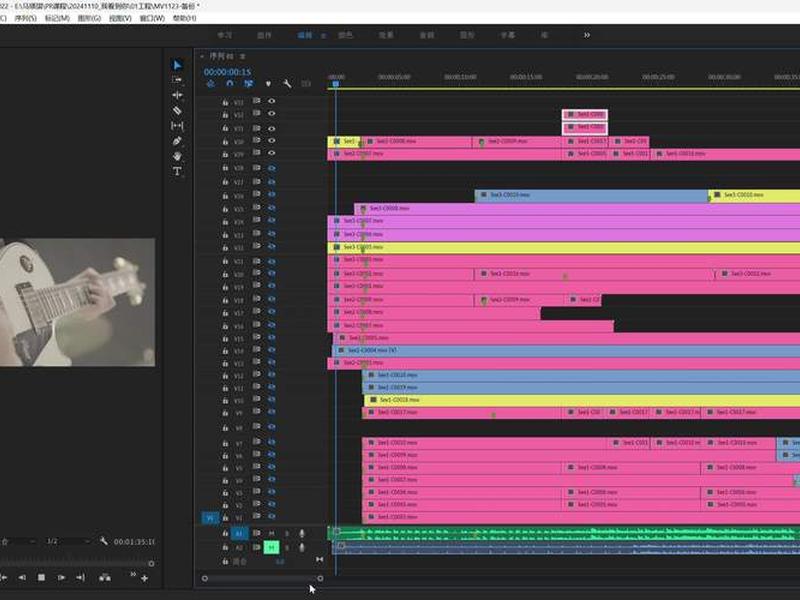This screenshot has height=600, width=800.
Task: Open the 编辑 workspace options menu
Action: pos(323,36)
